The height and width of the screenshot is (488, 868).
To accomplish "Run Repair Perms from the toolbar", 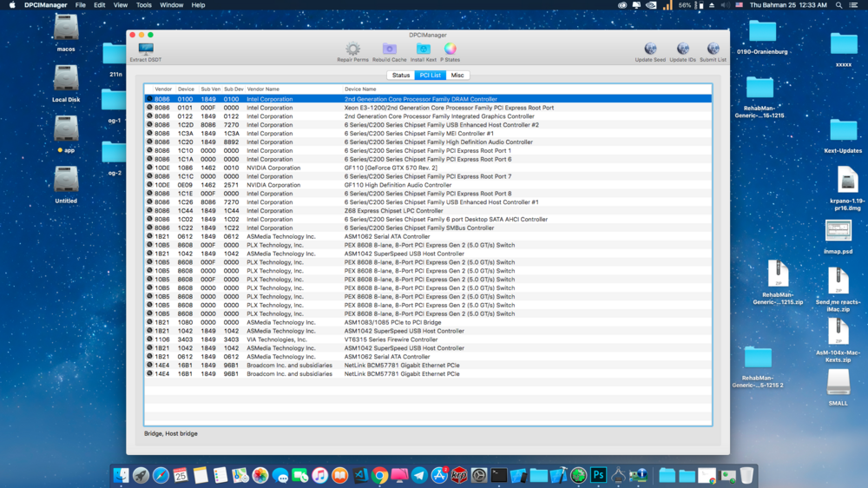I will click(x=352, y=51).
